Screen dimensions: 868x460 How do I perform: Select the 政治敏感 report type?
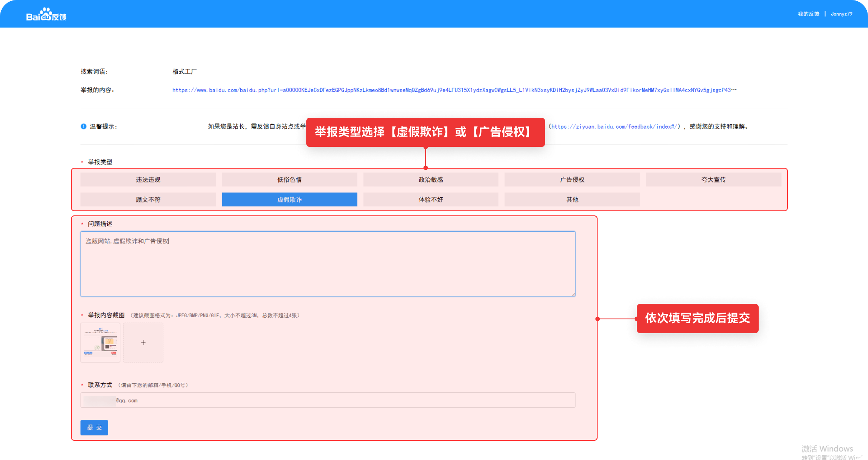pos(431,179)
